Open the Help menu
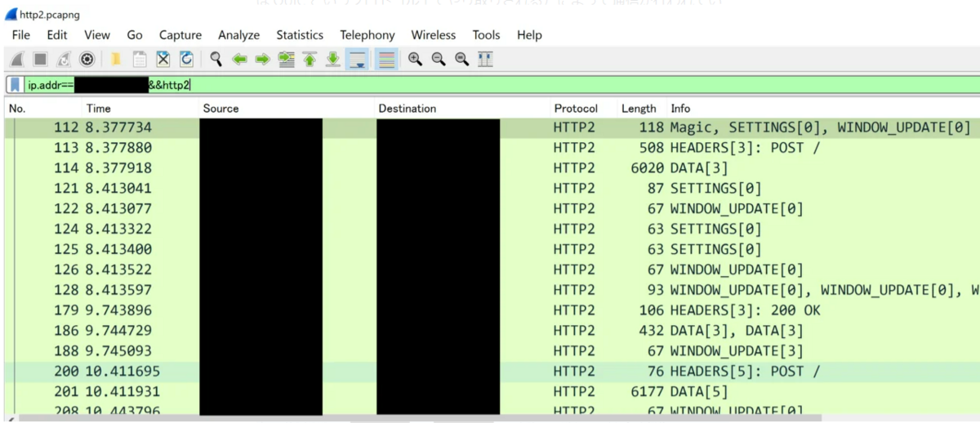The width and height of the screenshot is (980, 423). click(x=529, y=35)
